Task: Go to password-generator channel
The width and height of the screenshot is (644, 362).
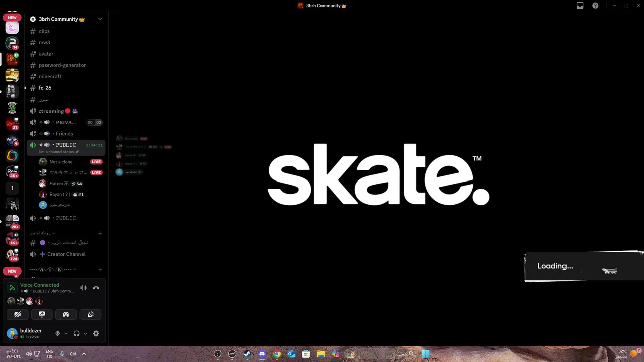Action: click(x=66, y=65)
